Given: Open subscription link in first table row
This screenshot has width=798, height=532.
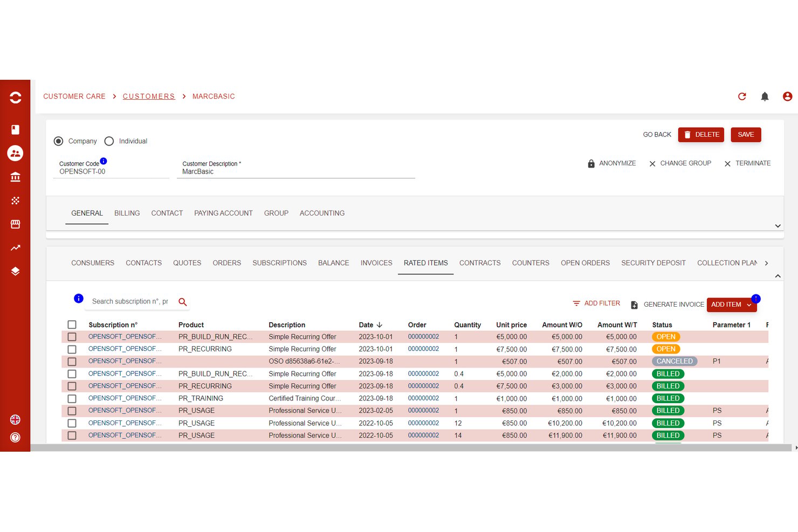Looking at the screenshot, I should [125, 336].
